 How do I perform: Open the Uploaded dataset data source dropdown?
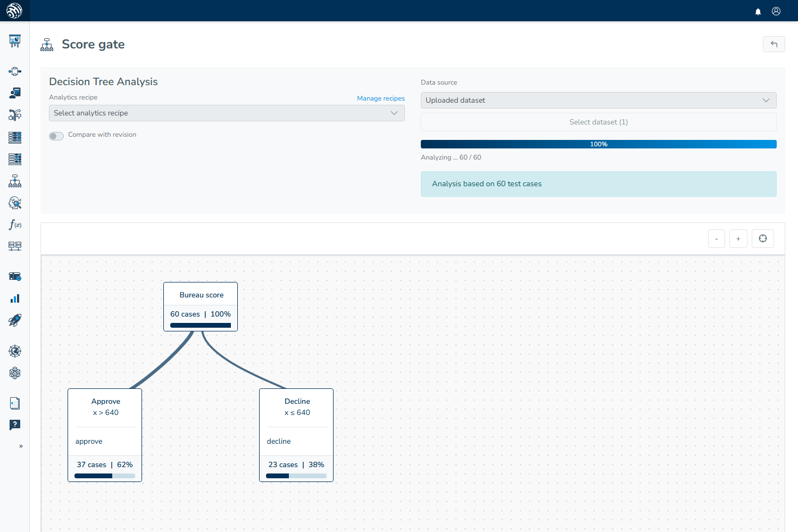(x=598, y=100)
